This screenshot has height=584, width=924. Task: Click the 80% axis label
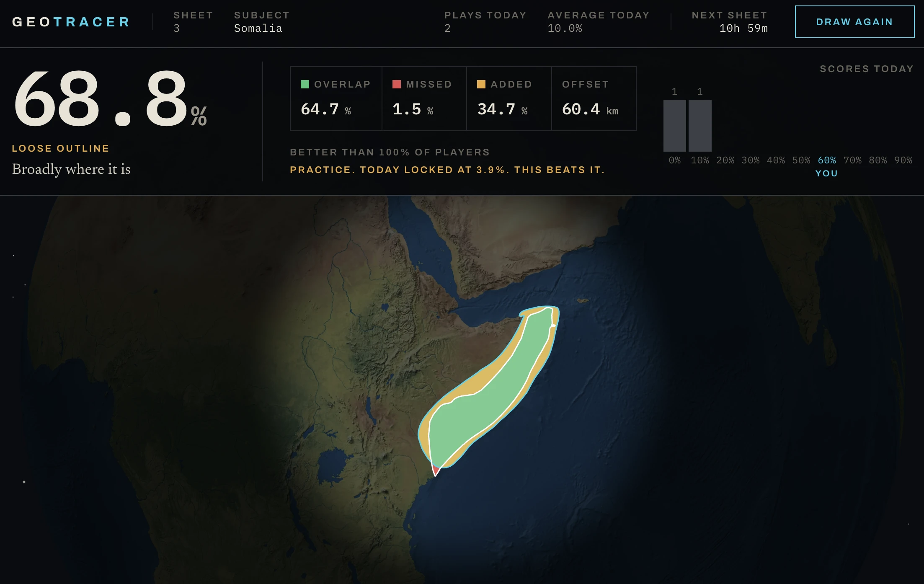pos(878,160)
